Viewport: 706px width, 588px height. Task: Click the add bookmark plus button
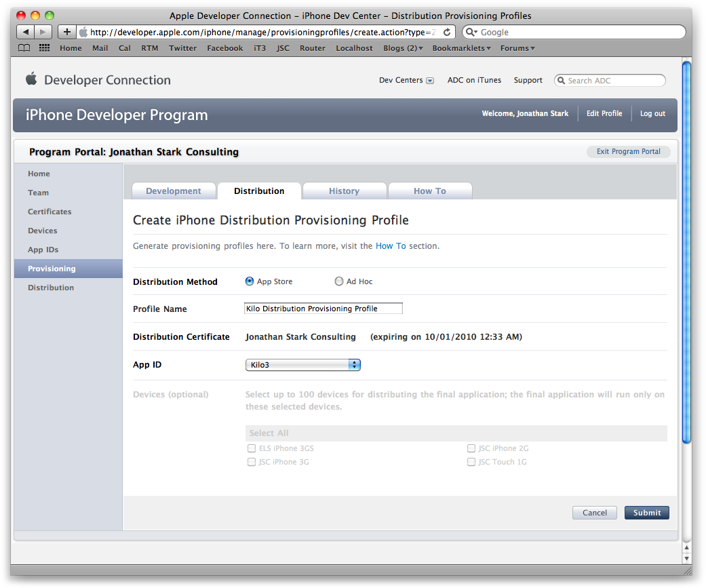pyautogui.click(x=66, y=32)
